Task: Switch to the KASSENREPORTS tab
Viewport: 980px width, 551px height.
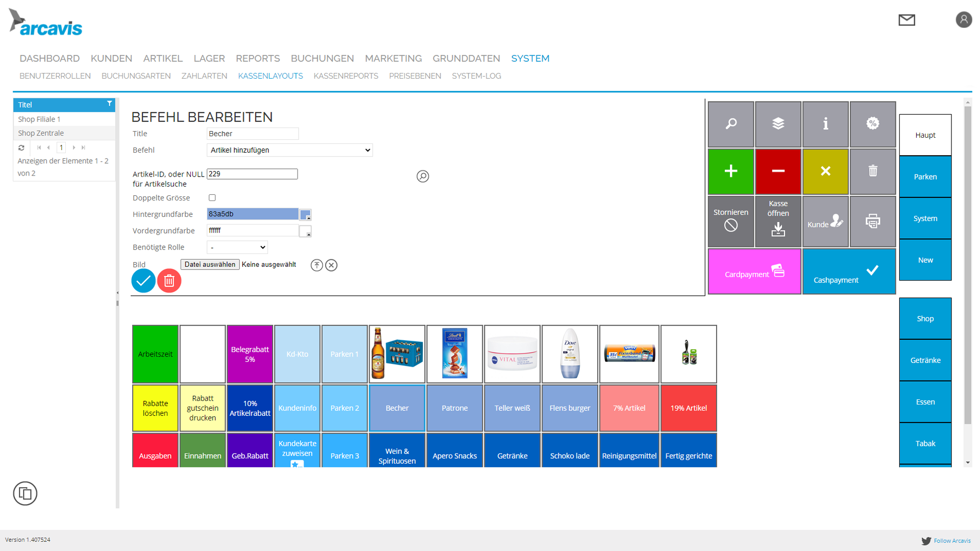Action: [x=346, y=76]
